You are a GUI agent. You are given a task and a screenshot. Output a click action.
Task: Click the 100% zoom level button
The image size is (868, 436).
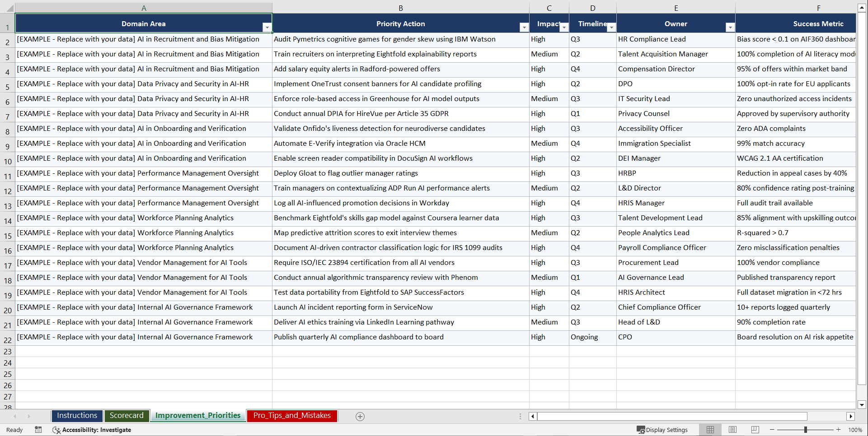[x=855, y=430]
